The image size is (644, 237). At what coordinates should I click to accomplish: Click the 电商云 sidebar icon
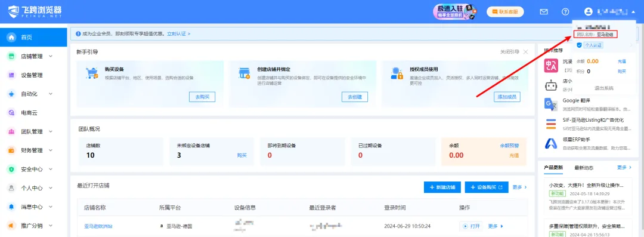[x=11, y=113]
